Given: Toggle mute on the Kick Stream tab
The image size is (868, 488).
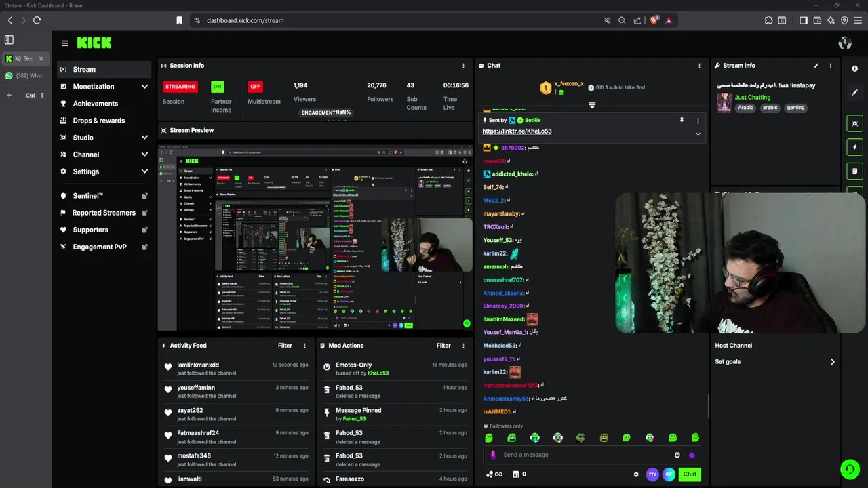Looking at the screenshot, I should [x=18, y=58].
